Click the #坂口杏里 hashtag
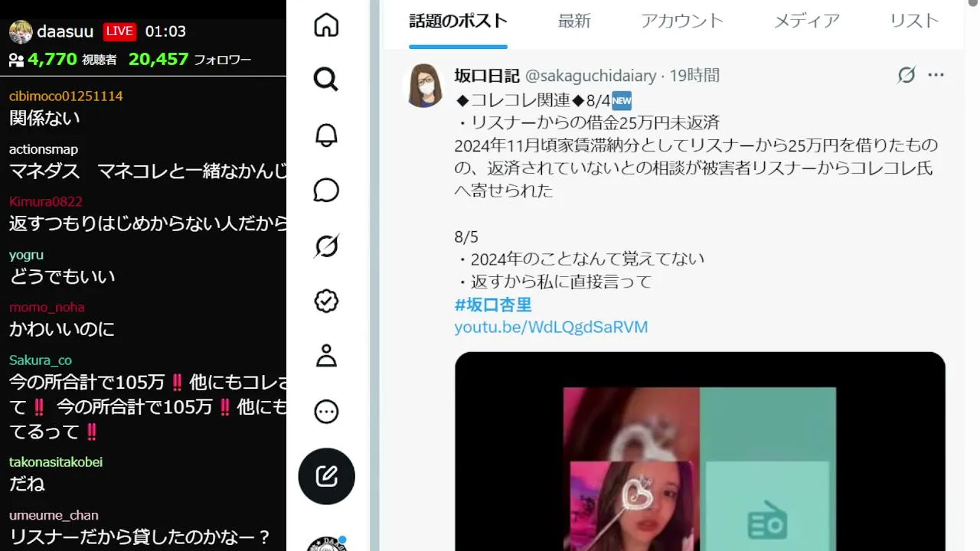Screen dimensions: 980x551 (492, 305)
